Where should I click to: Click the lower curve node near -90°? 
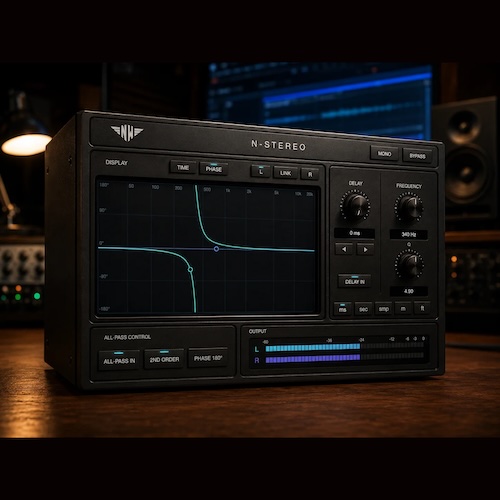190,269
